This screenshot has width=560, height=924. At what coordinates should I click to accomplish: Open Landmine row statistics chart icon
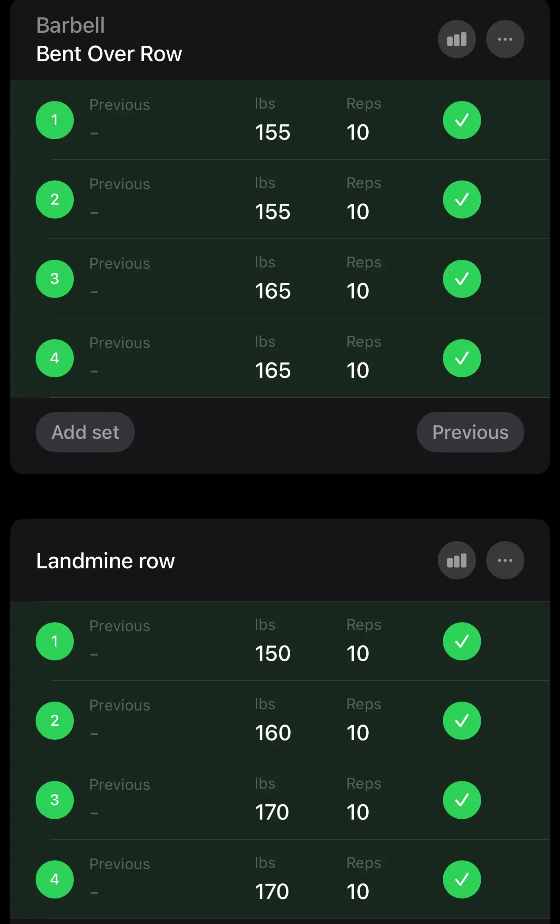tap(456, 560)
